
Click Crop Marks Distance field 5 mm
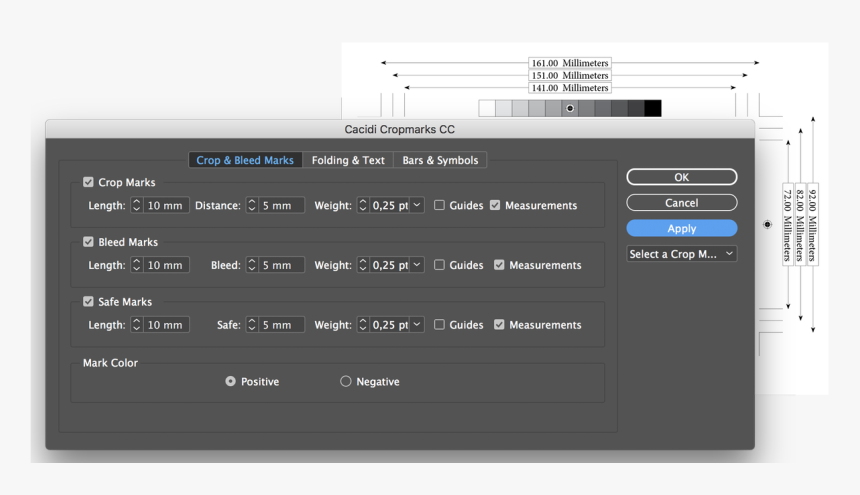(281, 205)
